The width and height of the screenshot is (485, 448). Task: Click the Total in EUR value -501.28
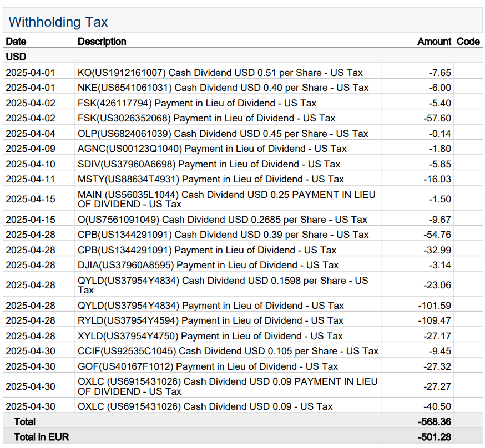(x=437, y=437)
